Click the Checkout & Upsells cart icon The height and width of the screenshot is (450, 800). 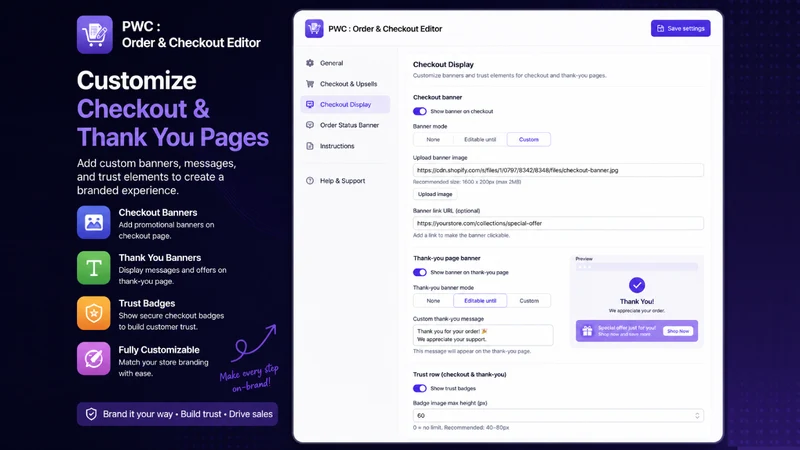pos(310,84)
